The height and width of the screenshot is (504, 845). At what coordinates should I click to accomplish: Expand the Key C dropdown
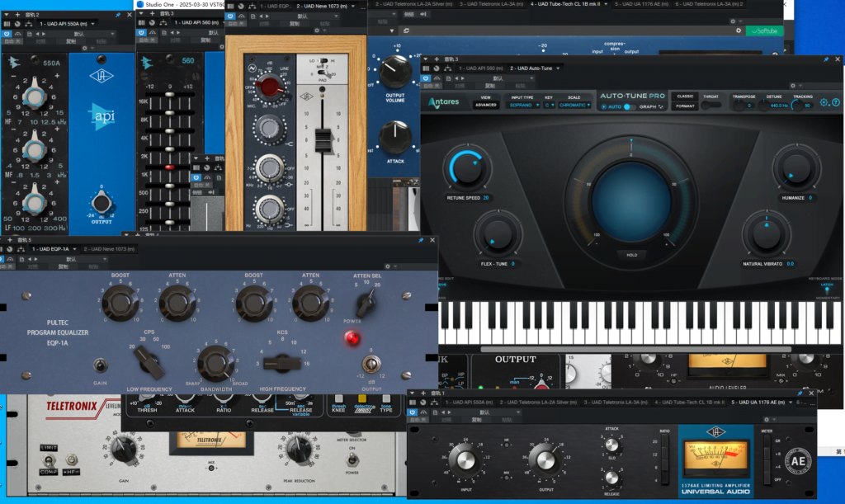pyautogui.click(x=548, y=106)
